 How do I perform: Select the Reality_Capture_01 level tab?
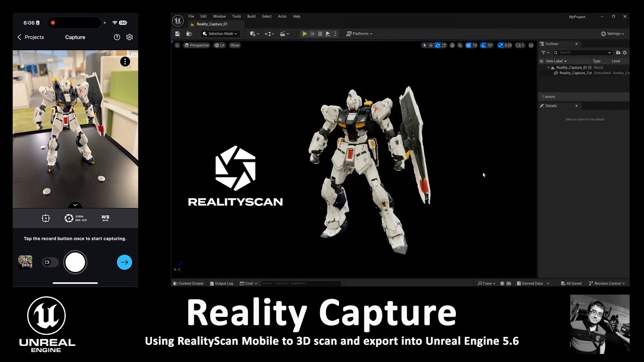pos(212,24)
